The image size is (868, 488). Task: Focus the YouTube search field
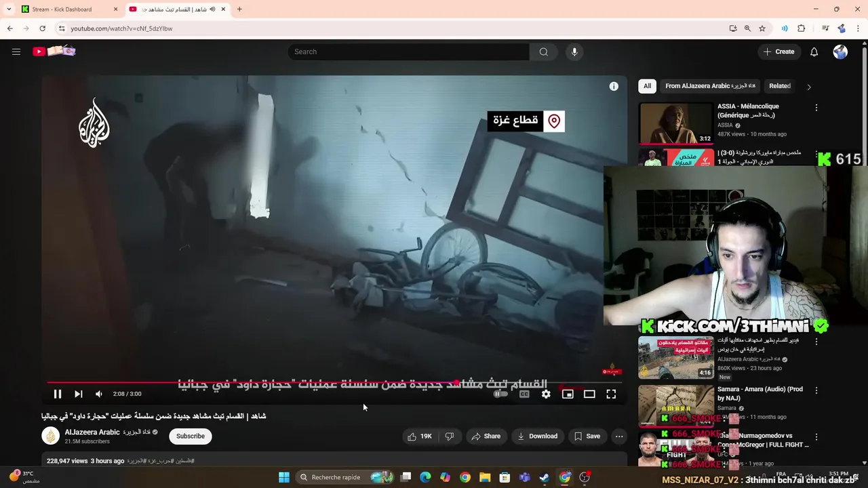tap(408, 52)
